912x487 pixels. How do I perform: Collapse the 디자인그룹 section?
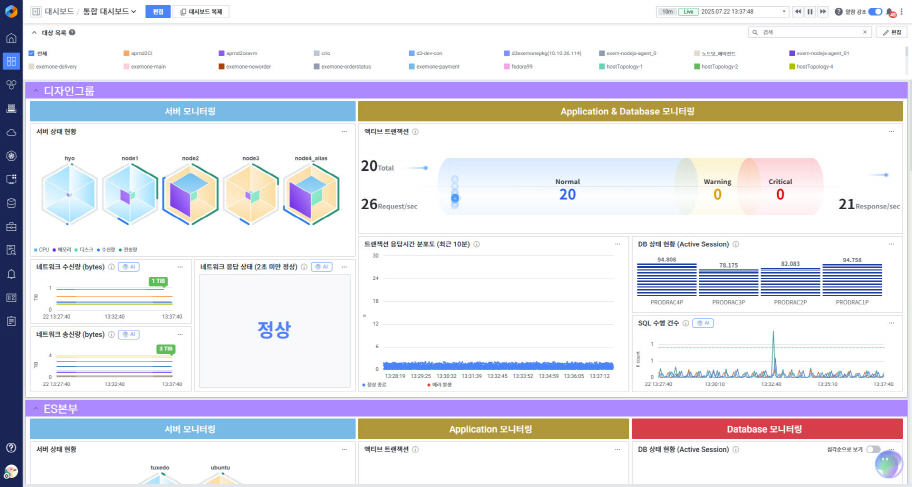point(36,91)
